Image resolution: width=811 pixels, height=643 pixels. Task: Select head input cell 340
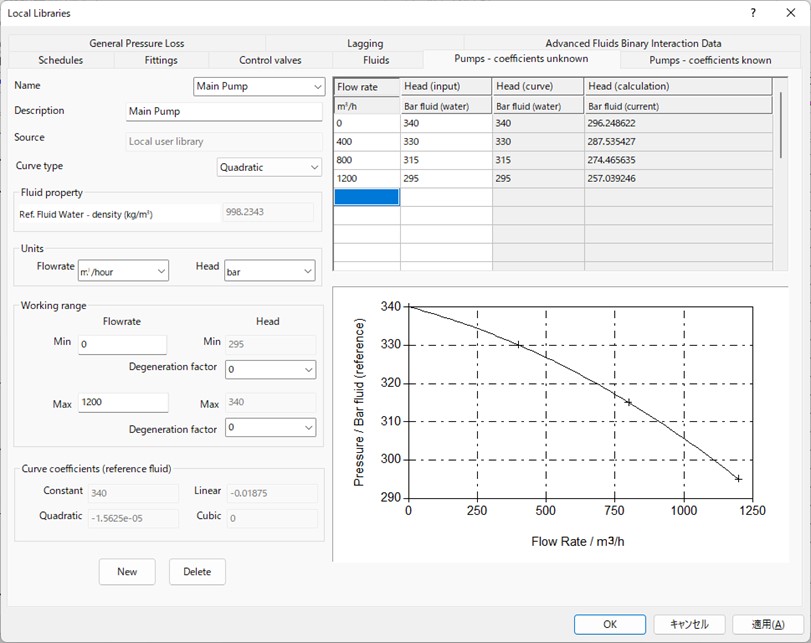pyautogui.click(x=446, y=123)
